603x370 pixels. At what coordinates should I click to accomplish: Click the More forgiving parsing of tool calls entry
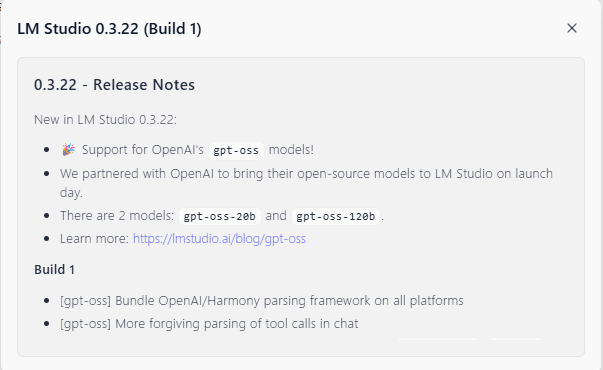click(x=209, y=323)
